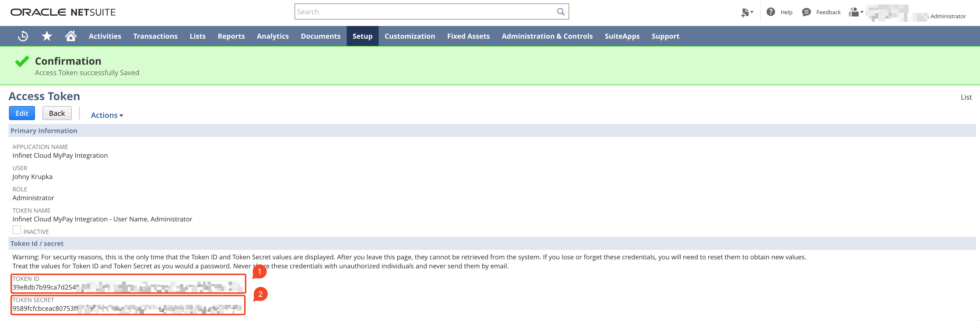Open the Recent Records clock icon
Viewport: 980px width, 321px height.
click(x=23, y=36)
